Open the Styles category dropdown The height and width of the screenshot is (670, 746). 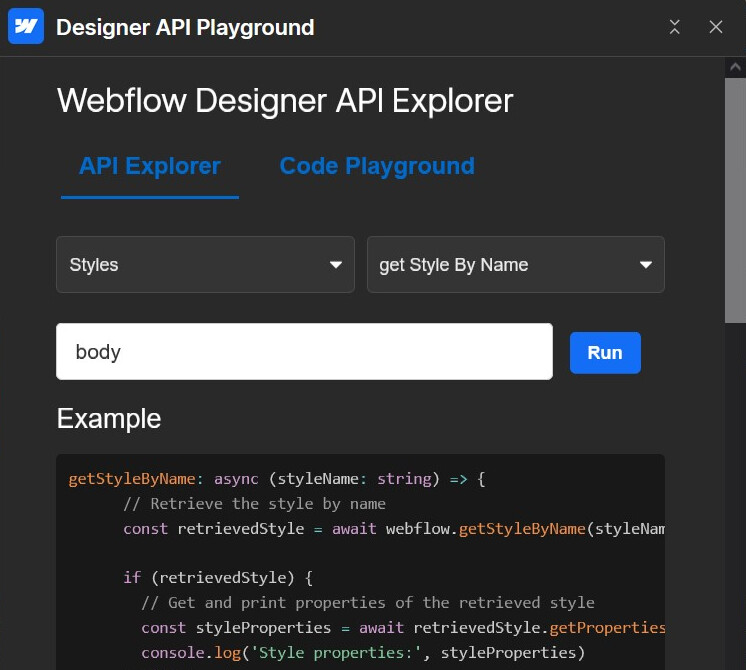coord(205,265)
